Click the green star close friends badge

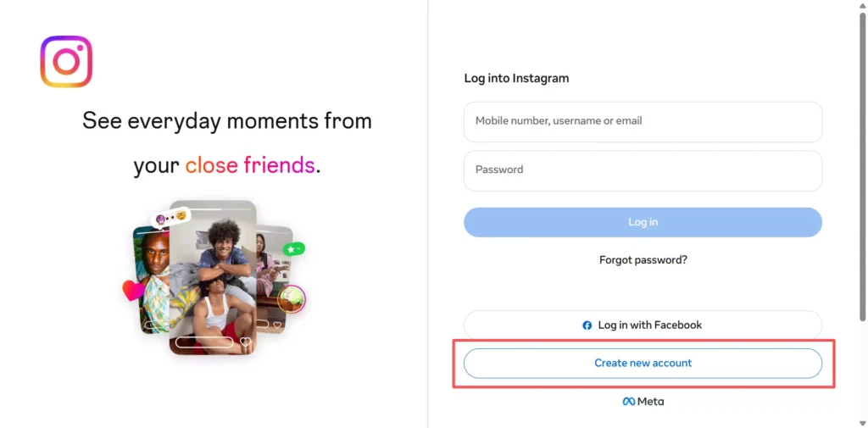(294, 249)
